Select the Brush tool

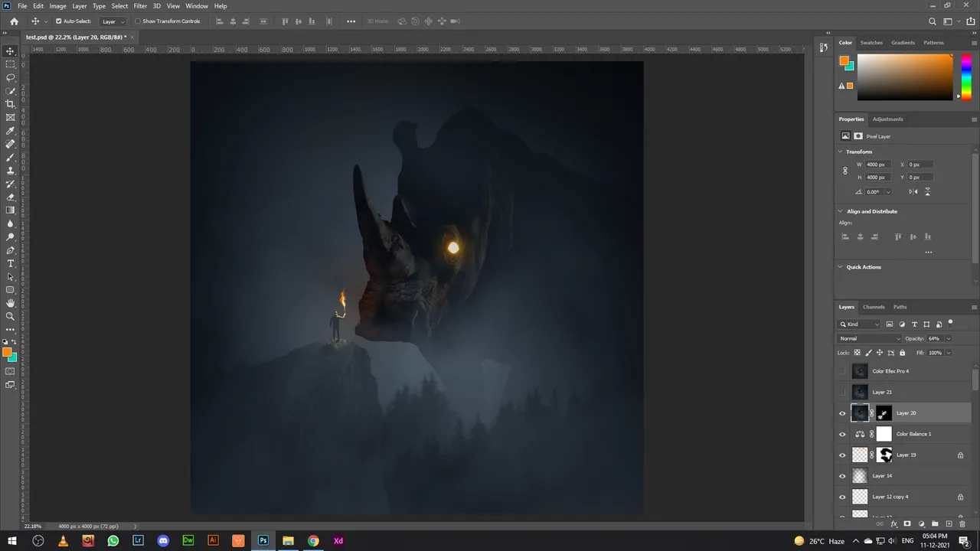click(x=10, y=157)
